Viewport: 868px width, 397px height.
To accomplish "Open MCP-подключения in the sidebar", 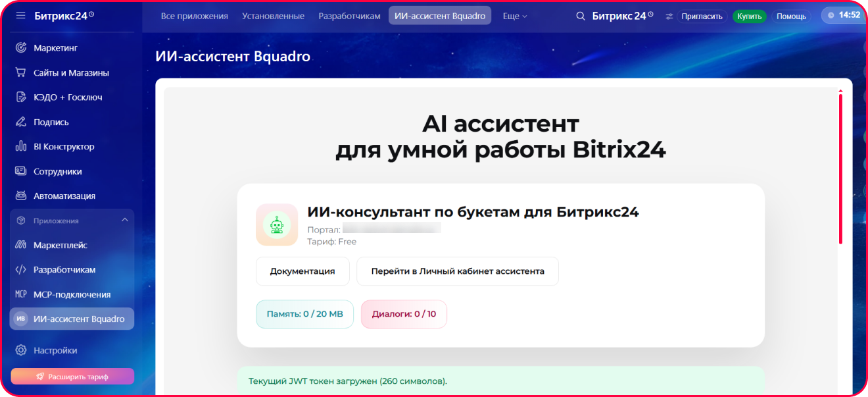I will tap(72, 294).
